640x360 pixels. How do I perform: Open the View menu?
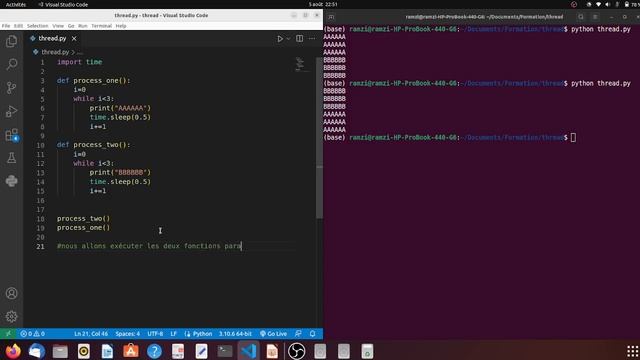(58, 26)
